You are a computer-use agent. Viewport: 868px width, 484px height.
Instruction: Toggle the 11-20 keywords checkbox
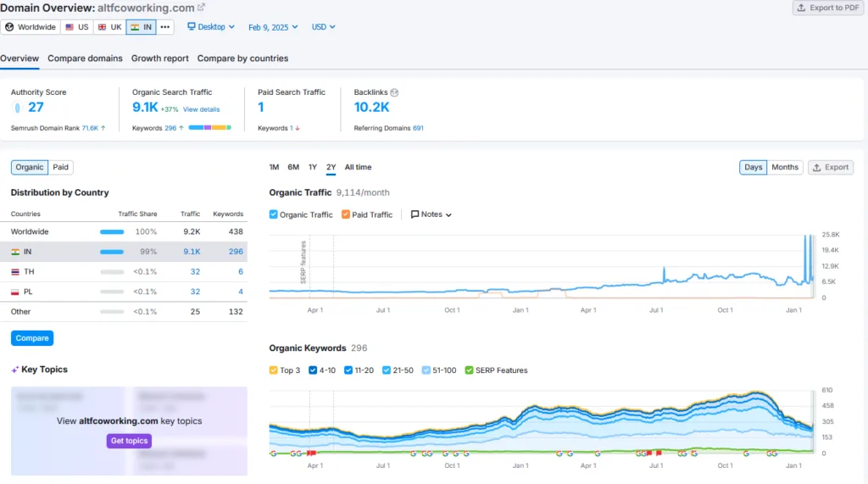click(x=348, y=370)
